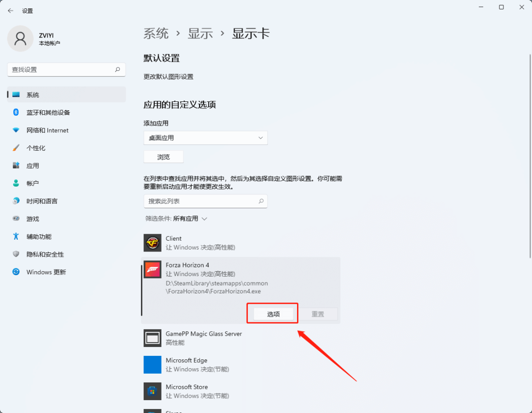
Task: Click the 选项 button for Forza Horizon 4
Action: [272, 313]
